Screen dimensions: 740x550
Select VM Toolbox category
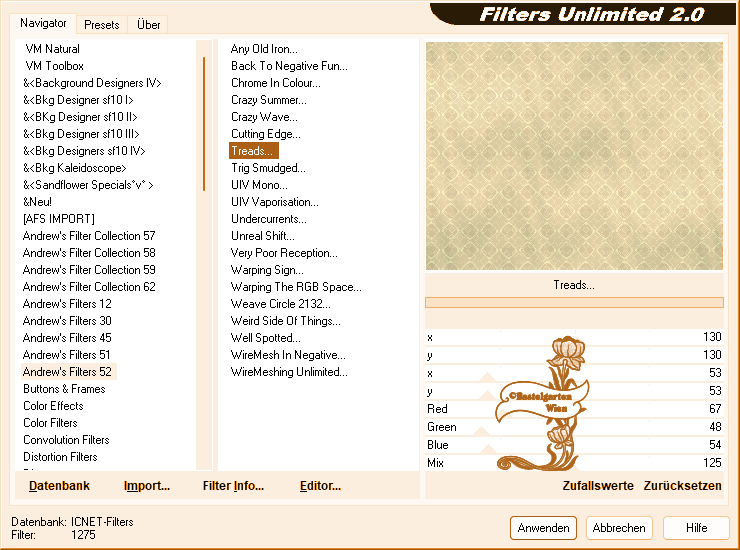(54, 66)
